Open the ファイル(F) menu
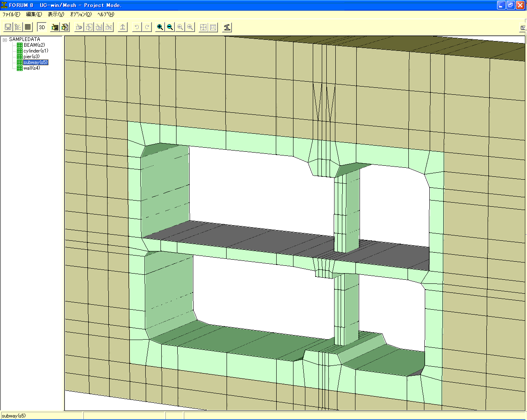527x420 pixels. [11, 14]
